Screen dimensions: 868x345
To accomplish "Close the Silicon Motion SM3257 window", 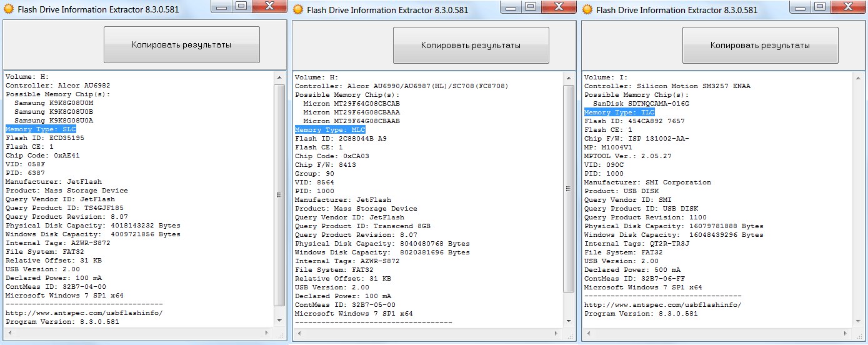I will [847, 7].
